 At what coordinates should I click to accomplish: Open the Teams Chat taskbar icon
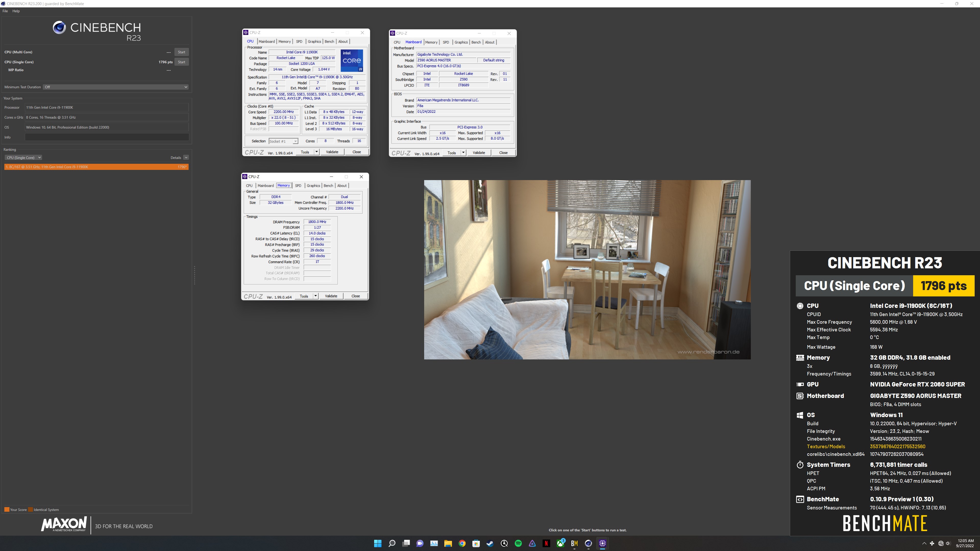point(420,543)
